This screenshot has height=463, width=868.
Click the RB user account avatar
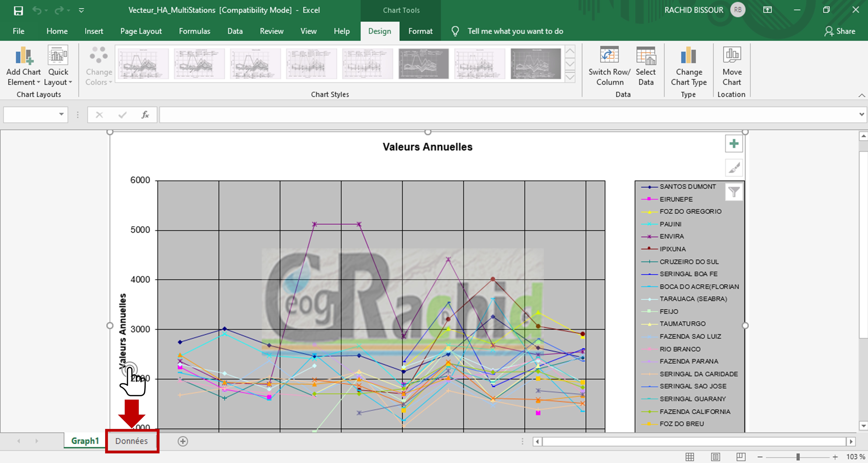(x=738, y=10)
